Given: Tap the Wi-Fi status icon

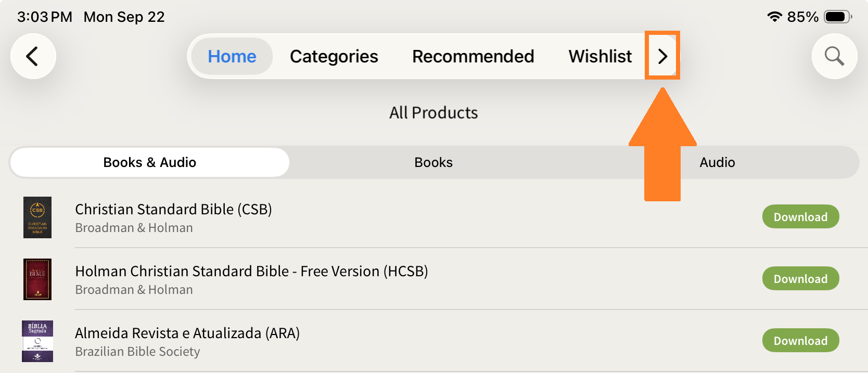Looking at the screenshot, I should click(x=774, y=17).
